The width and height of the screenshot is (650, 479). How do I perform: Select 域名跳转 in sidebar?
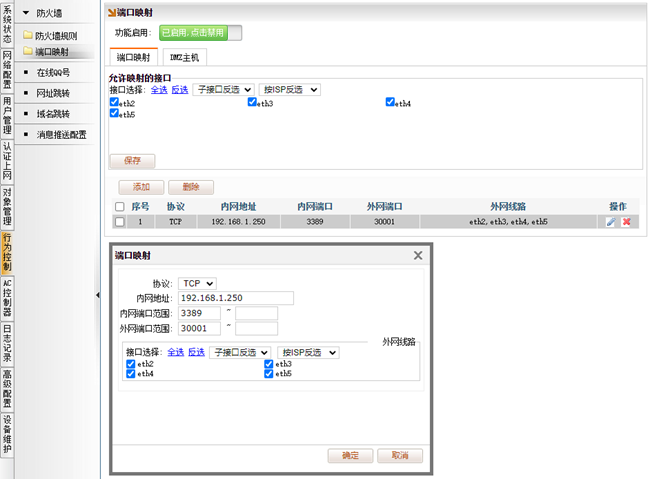pos(53,114)
